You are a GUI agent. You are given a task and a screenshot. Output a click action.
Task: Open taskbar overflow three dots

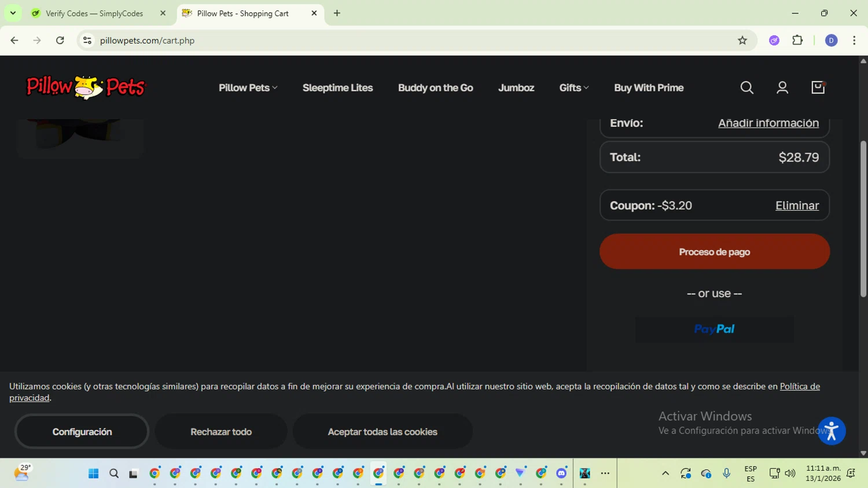[605, 474]
